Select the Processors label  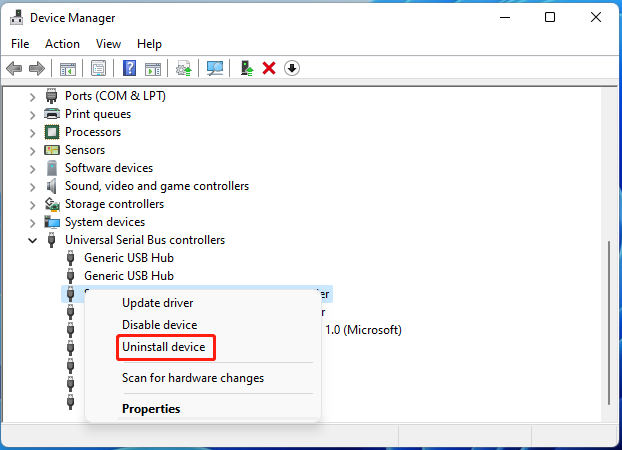(x=93, y=132)
